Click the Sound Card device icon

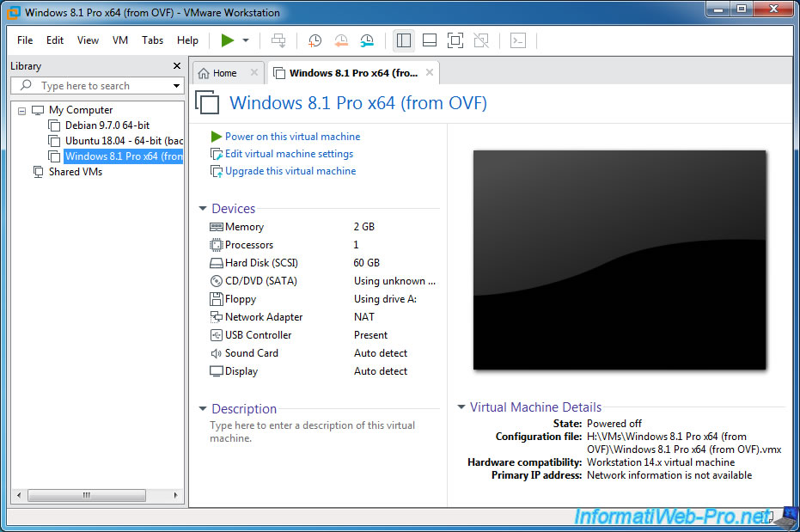pos(217,353)
